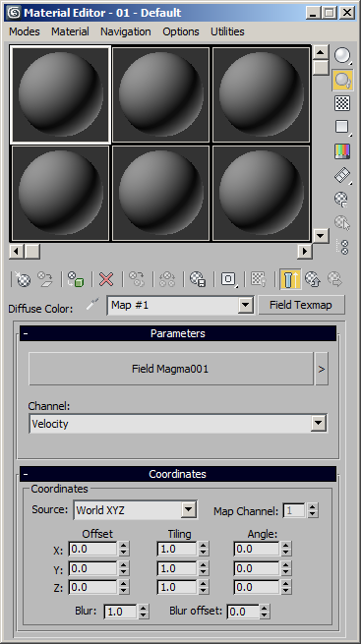Click the Z Angle input field

tap(257, 587)
